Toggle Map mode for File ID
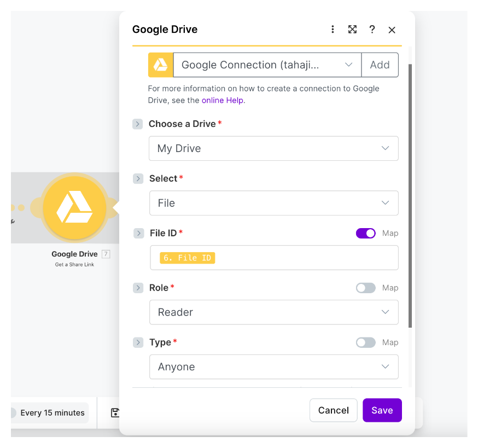478x448 pixels. pyautogui.click(x=365, y=233)
